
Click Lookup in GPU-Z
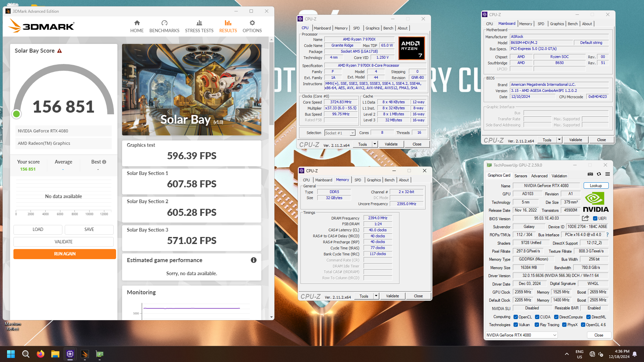pyautogui.click(x=596, y=186)
